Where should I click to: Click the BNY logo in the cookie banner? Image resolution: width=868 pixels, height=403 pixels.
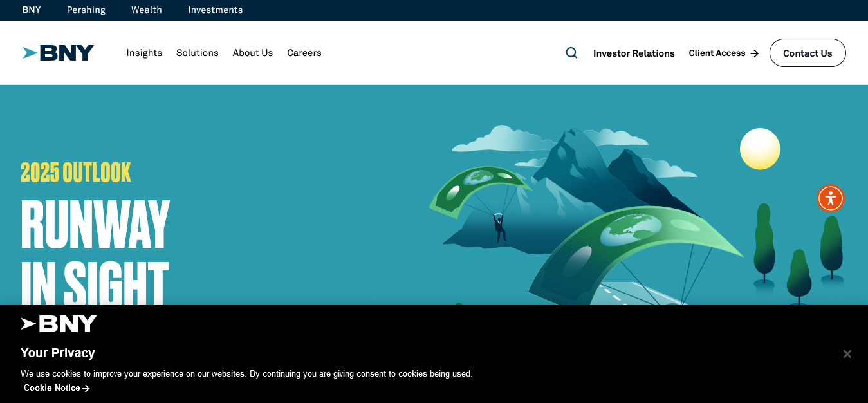coord(59,324)
